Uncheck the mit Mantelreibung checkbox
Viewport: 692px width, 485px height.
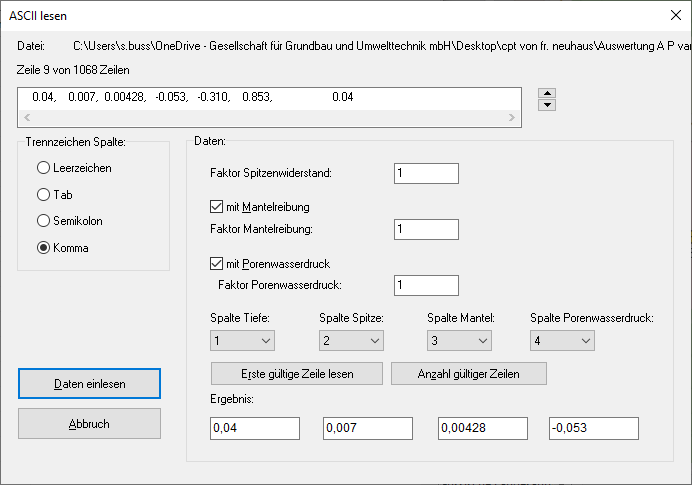(218, 207)
